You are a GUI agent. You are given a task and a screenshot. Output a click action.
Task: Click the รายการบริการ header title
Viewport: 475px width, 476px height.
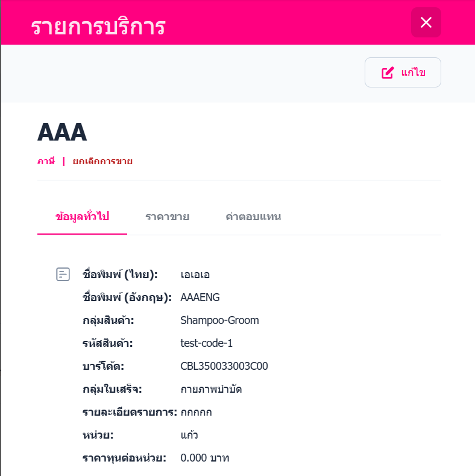point(98,27)
